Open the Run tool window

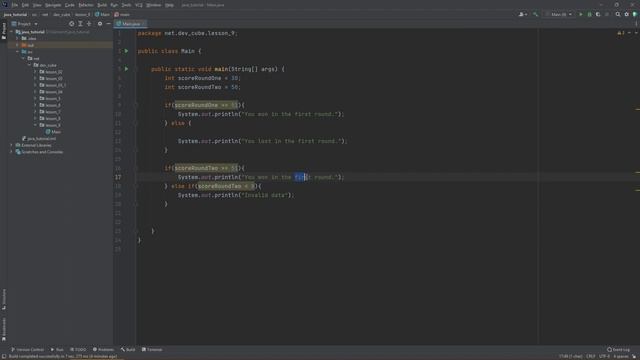57,349
